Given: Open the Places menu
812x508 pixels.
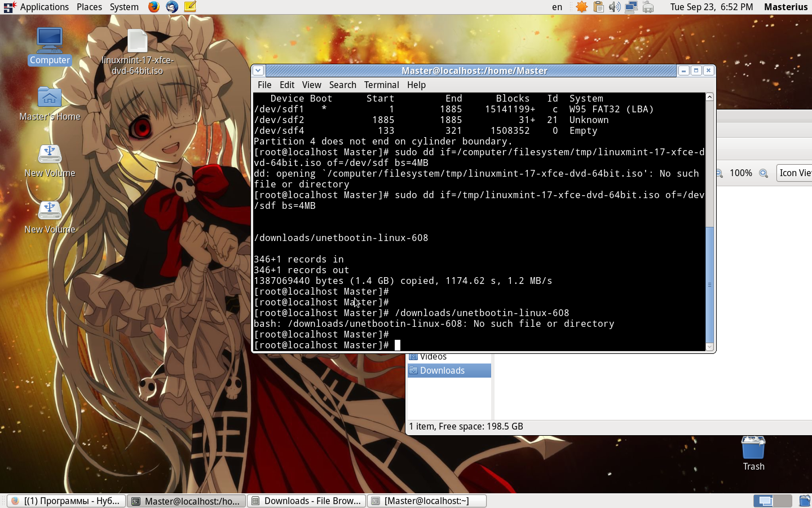Looking at the screenshot, I should [89, 7].
